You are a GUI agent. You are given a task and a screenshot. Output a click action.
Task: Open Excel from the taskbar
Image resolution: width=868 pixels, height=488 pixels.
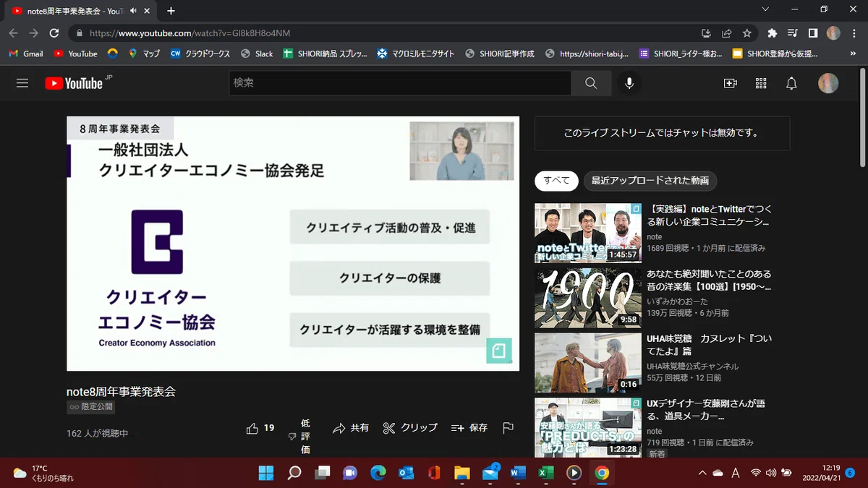546,473
